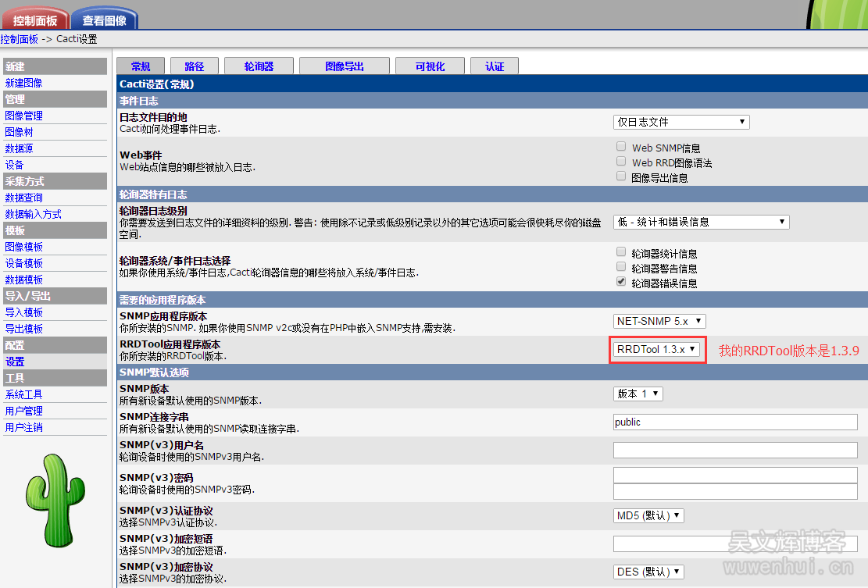Expand the RRDTool version dropdown
This screenshot has width=868, height=588.
tap(656, 349)
